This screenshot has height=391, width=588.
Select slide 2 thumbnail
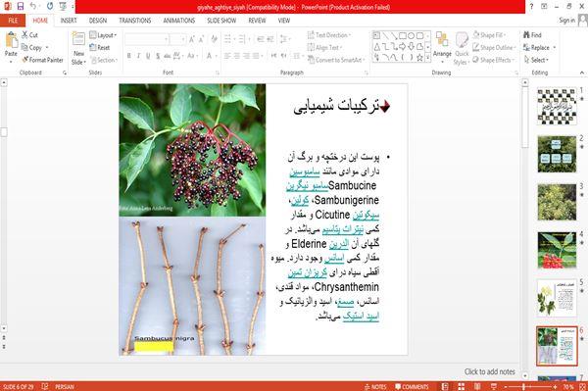coord(557,154)
